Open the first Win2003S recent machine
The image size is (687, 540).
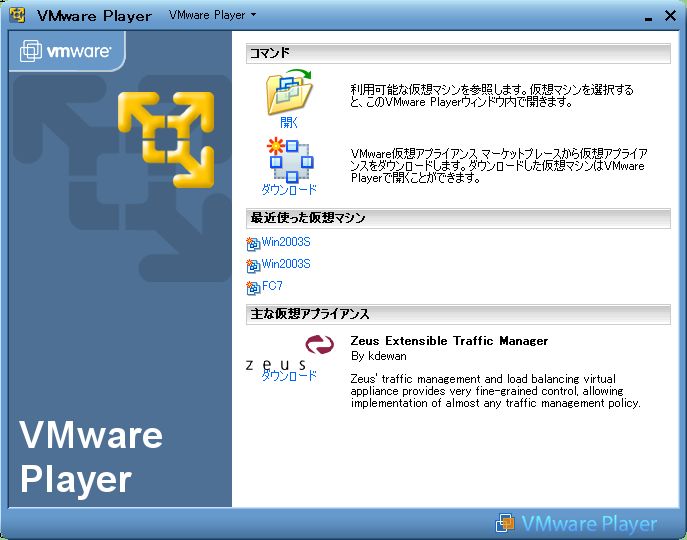[286, 242]
